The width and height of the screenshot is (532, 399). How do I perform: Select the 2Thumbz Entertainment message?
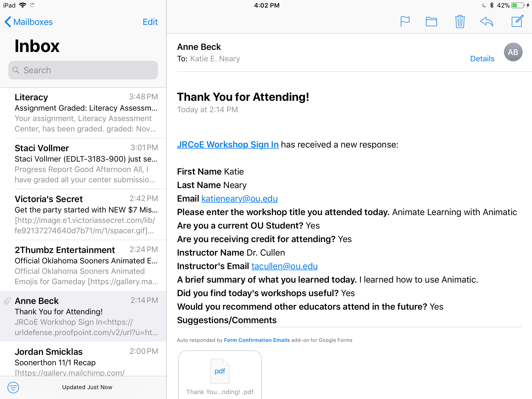pos(86,265)
